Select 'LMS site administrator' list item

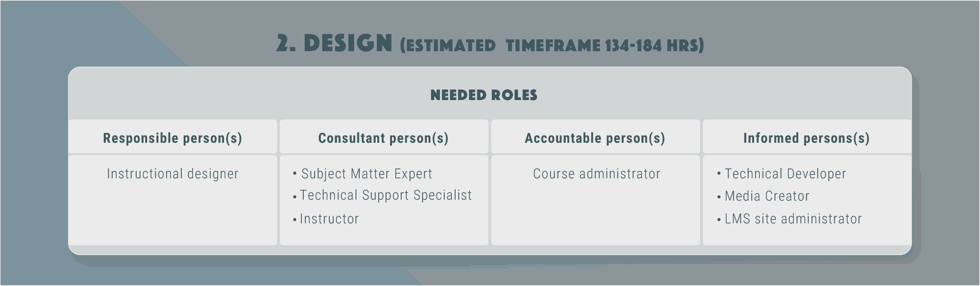793,219
